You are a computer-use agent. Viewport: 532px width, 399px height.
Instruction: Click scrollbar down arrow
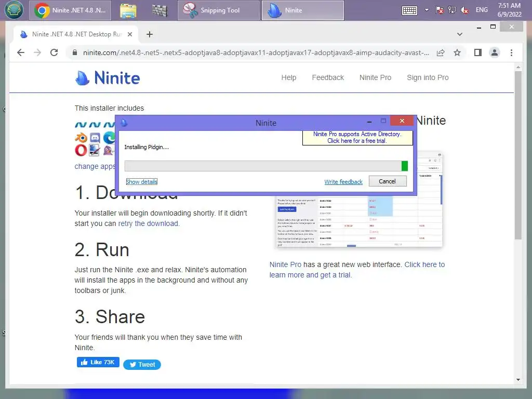[x=518, y=380]
